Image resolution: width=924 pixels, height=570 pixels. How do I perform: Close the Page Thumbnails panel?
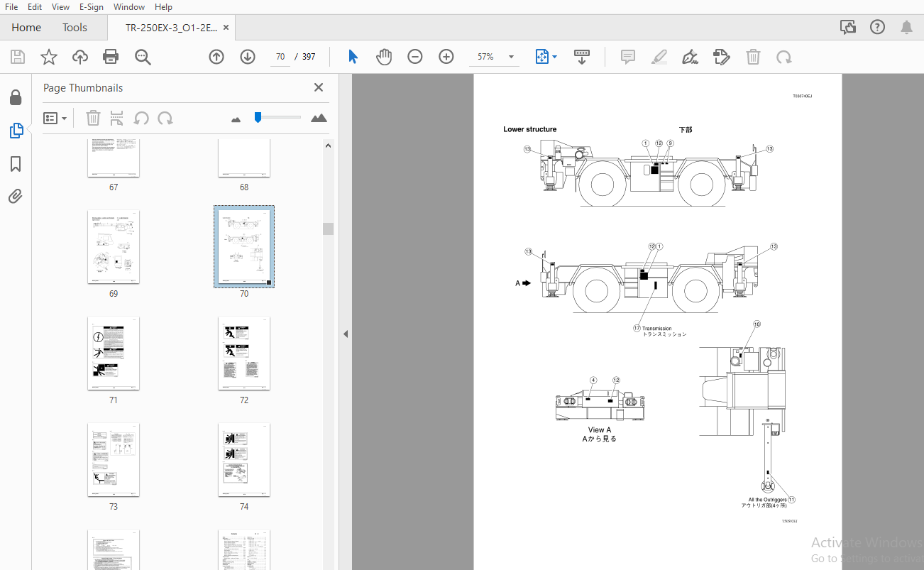pos(319,87)
